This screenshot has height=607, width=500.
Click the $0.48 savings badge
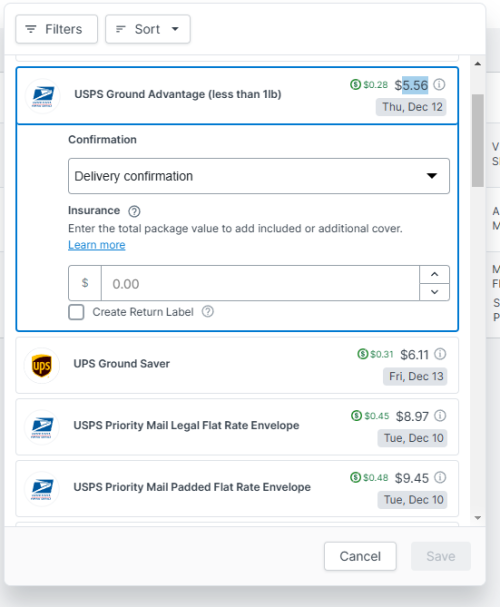369,477
